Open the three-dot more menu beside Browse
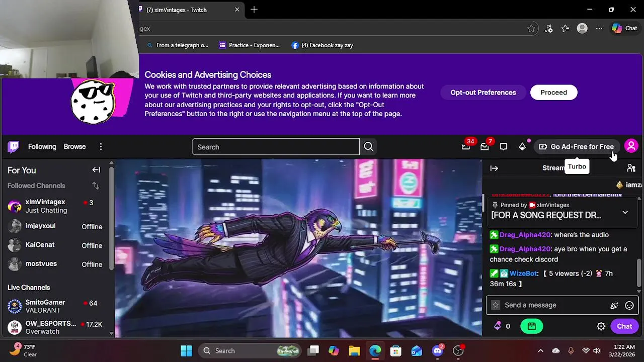The height and width of the screenshot is (362, 644). (x=101, y=147)
